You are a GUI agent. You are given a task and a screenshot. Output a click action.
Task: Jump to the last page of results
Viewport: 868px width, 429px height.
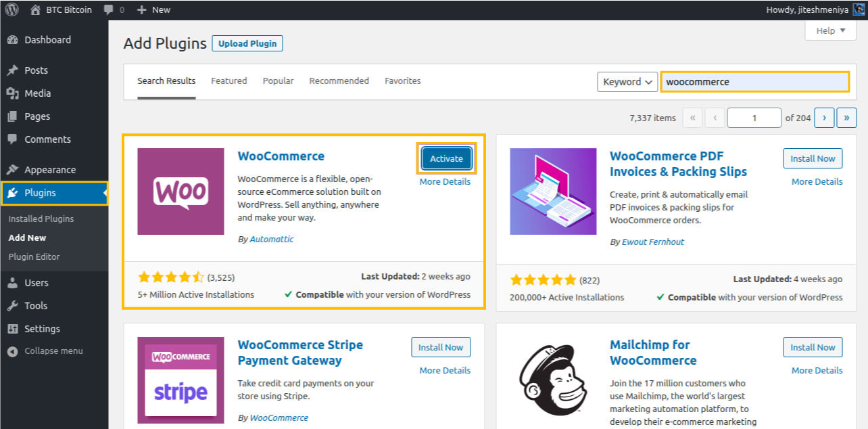click(847, 118)
